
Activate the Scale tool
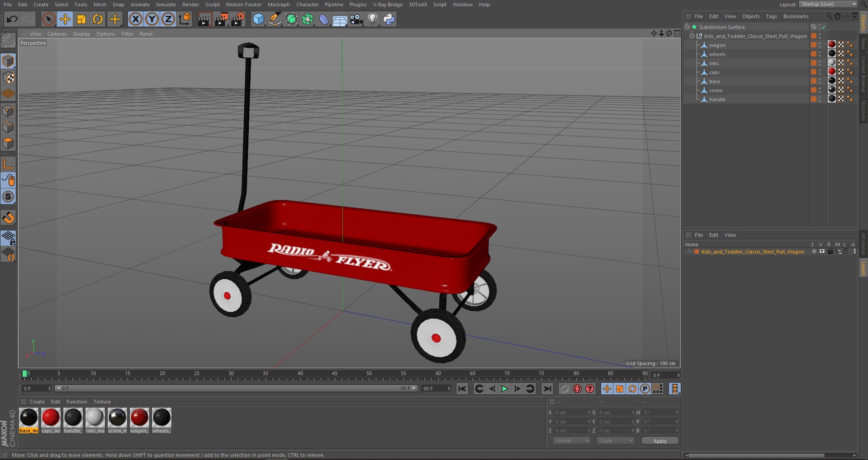[81, 19]
